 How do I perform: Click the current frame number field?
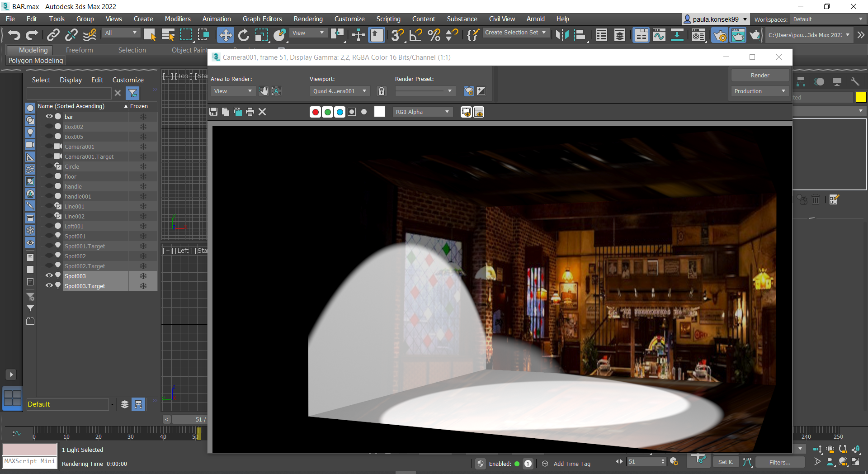pos(644,462)
